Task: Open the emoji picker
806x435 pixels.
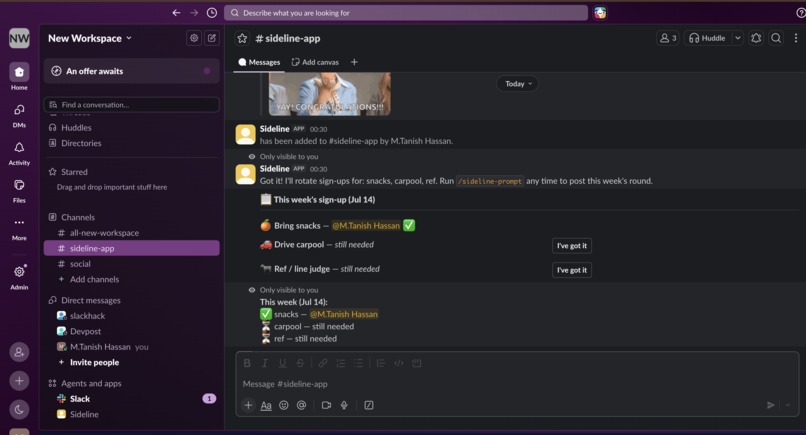Action: pos(284,405)
